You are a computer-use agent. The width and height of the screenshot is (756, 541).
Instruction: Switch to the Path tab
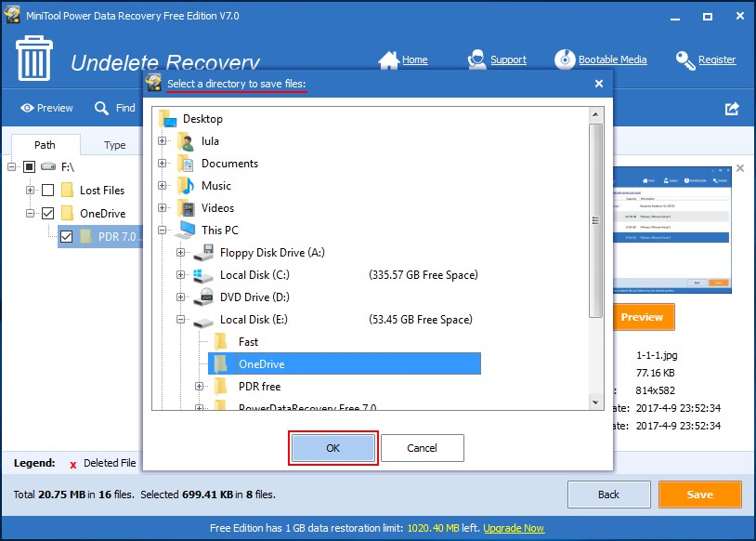coord(45,145)
